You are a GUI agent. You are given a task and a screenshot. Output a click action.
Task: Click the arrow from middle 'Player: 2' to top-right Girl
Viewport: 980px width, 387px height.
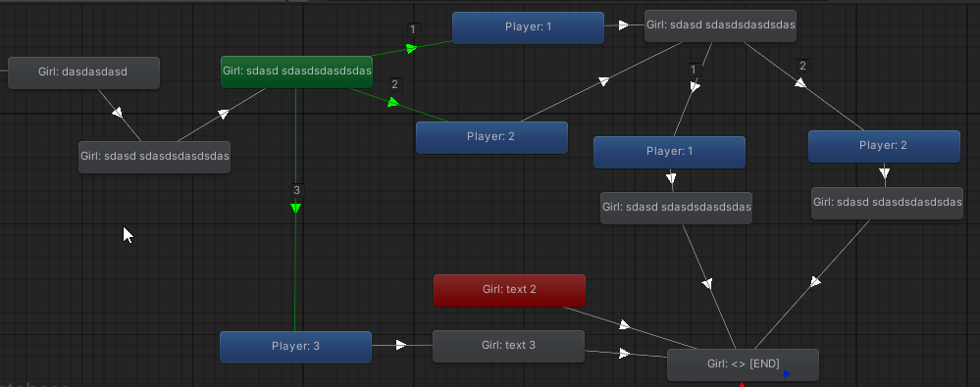603,81
